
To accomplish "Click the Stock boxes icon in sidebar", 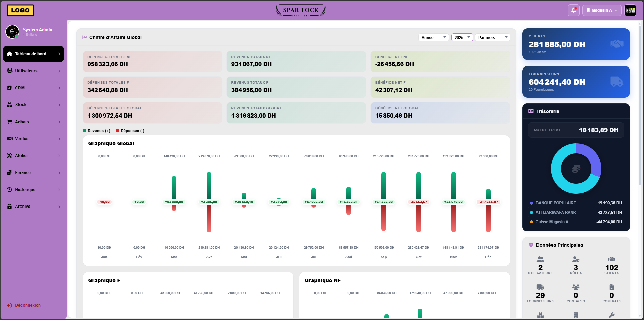I will coord(9,105).
